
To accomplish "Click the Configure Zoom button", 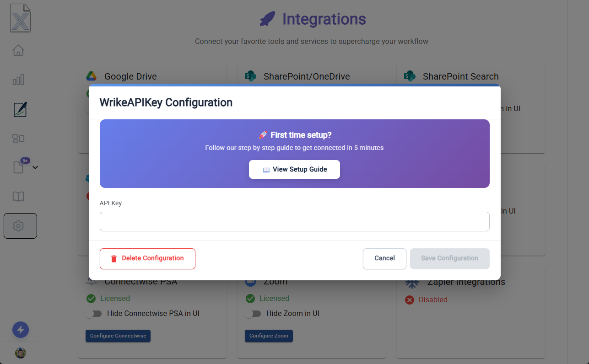I will [269, 336].
